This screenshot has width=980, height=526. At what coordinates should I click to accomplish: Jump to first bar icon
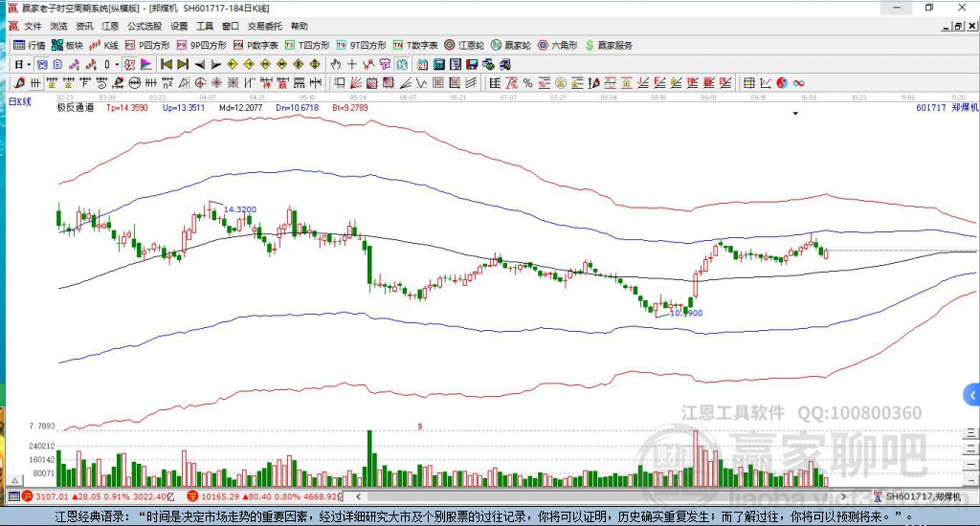click(x=167, y=64)
